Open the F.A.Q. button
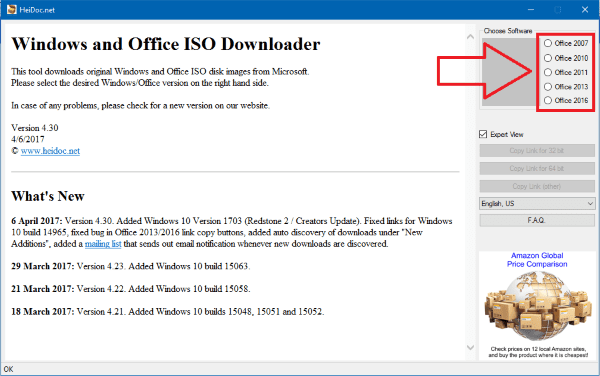Viewport: 600px width, 376px height. click(537, 220)
